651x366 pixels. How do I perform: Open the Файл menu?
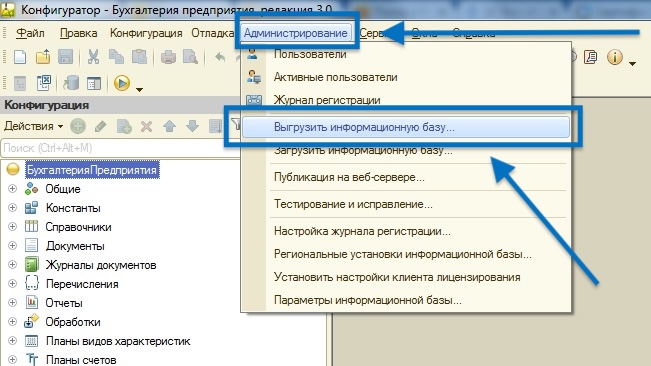tap(30, 33)
